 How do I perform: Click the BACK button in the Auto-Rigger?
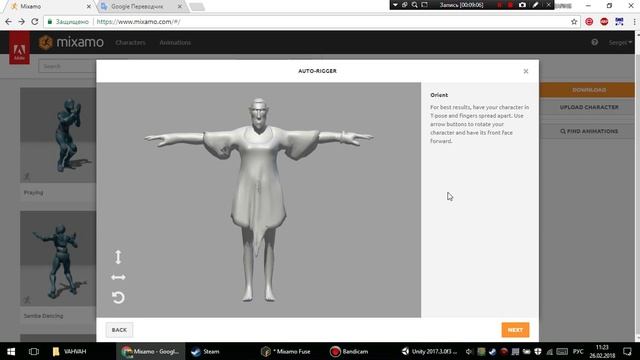point(119,330)
